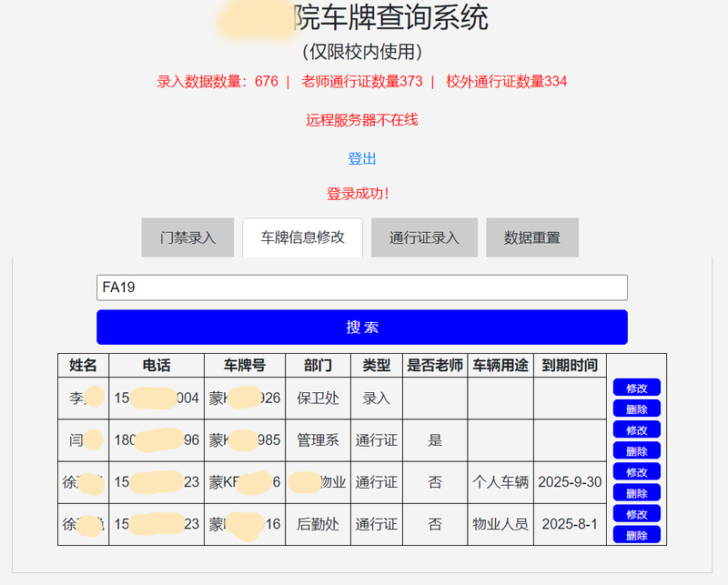Click the 车牌号 column header

click(x=245, y=366)
